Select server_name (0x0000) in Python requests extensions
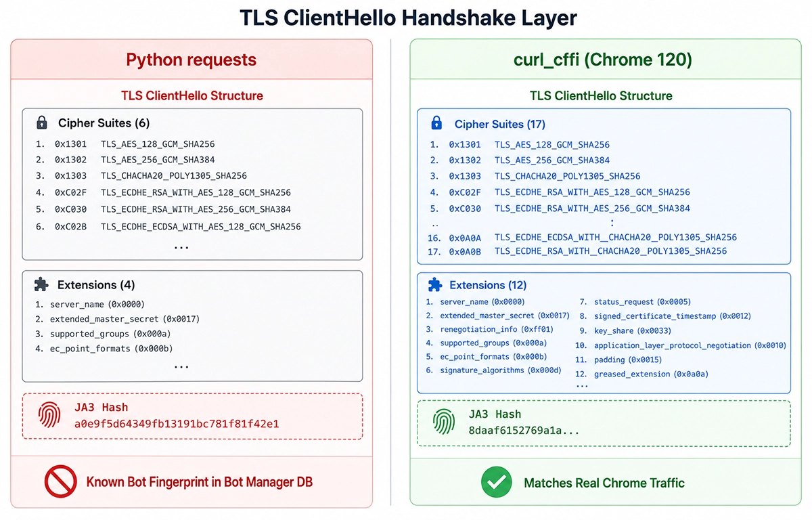This screenshot has height=520, width=812. point(97,304)
